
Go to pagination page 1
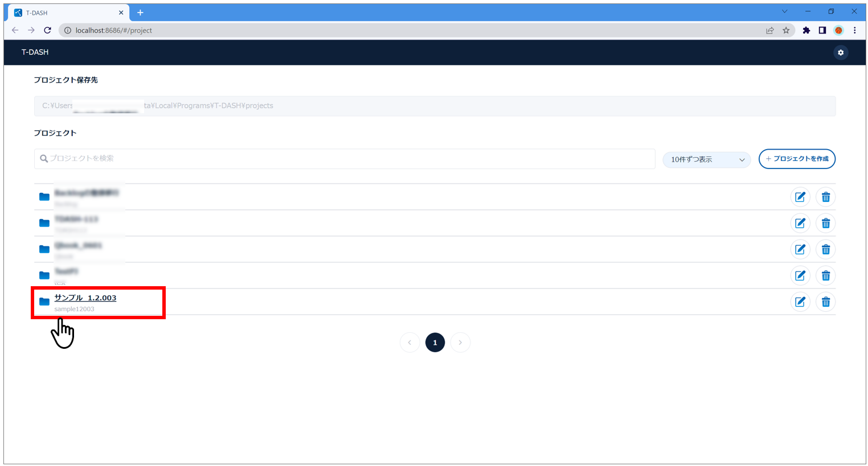point(435,343)
